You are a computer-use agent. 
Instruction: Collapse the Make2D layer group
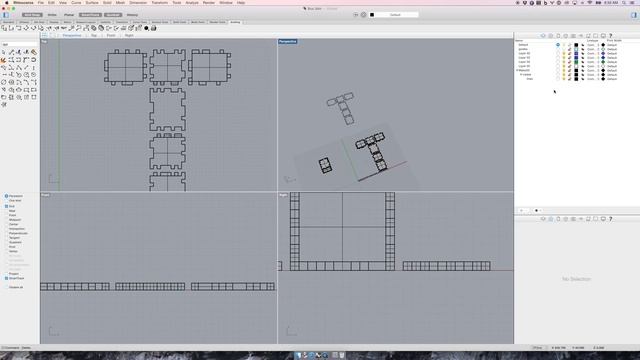pos(517,70)
